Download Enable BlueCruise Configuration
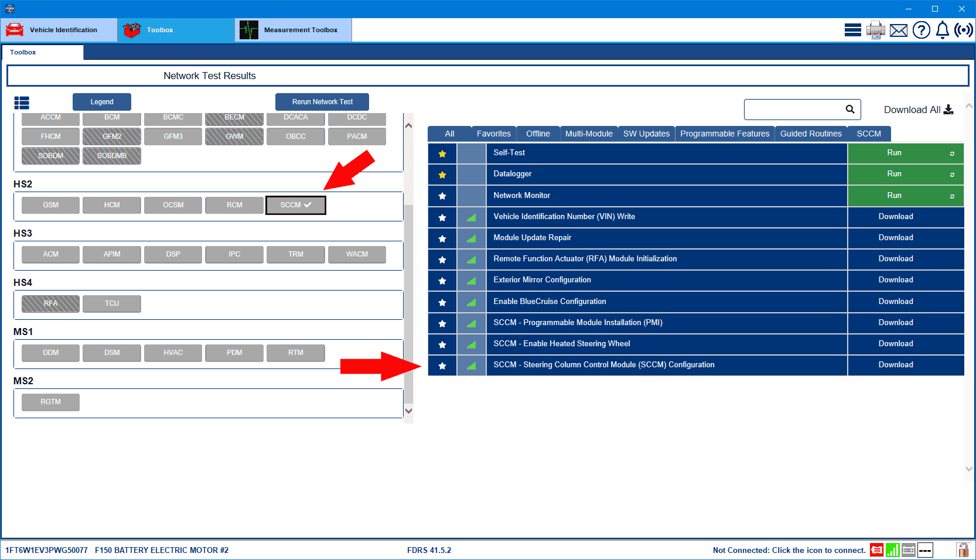Image resolution: width=976 pixels, height=560 pixels. pos(905,302)
